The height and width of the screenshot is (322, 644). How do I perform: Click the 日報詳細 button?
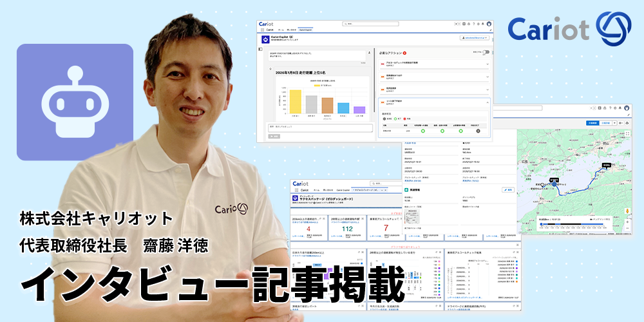point(605,123)
